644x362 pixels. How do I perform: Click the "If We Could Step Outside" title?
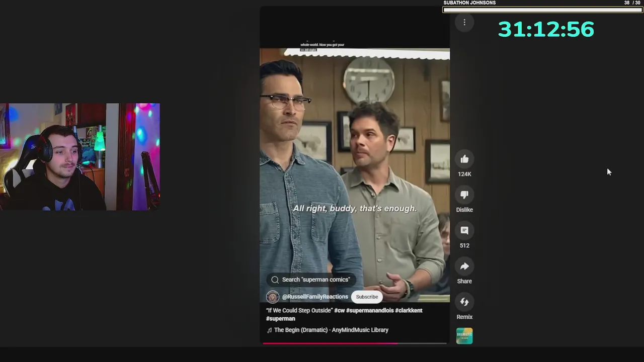pyautogui.click(x=299, y=310)
